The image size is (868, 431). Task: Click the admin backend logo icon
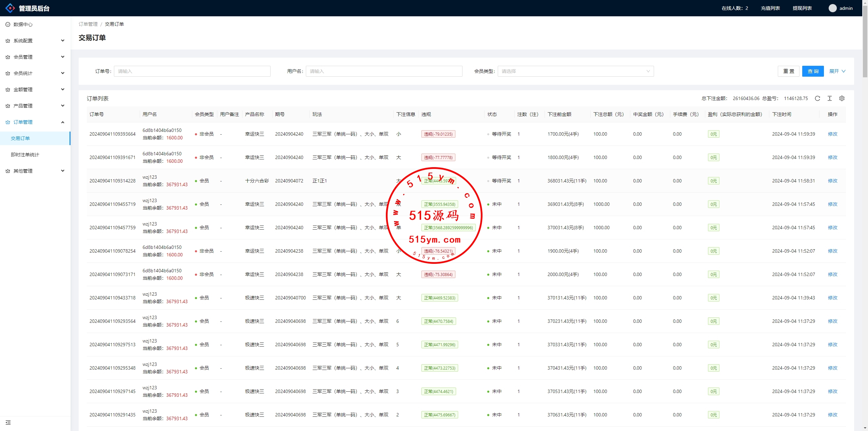(x=10, y=8)
